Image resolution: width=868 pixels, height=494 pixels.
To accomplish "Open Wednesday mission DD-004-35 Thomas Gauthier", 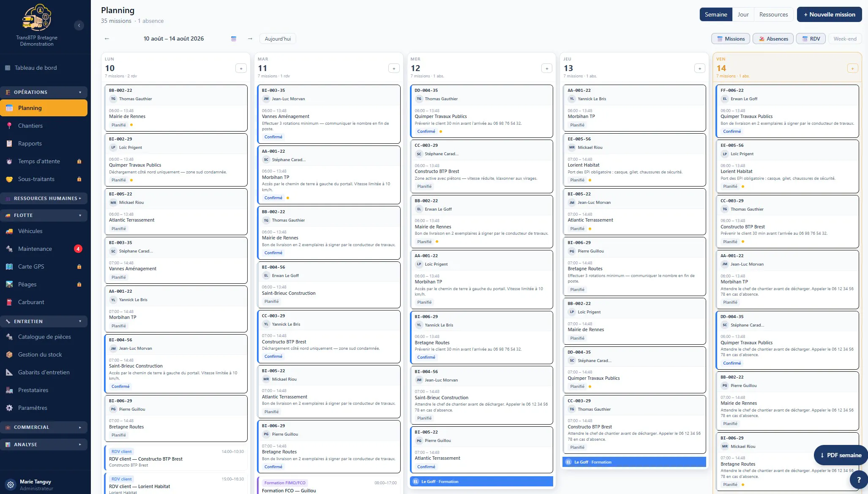I will click(482, 111).
